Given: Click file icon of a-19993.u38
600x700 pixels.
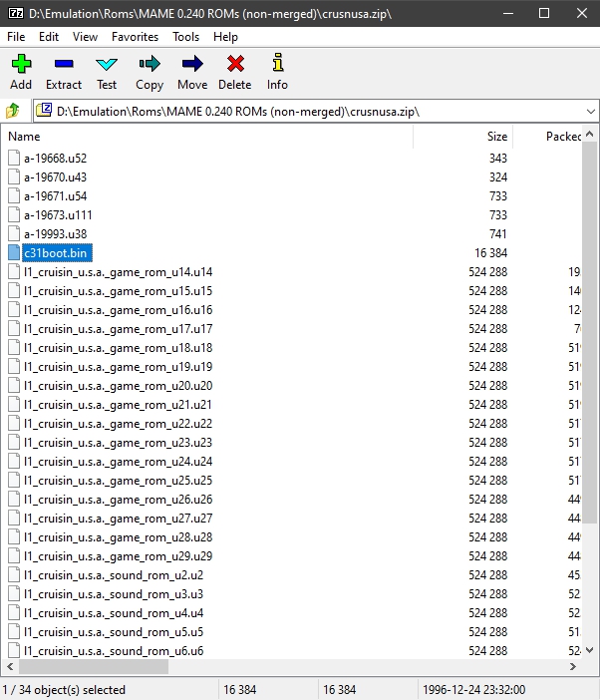Looking at the screenshot, I should (x=14, y=234).
